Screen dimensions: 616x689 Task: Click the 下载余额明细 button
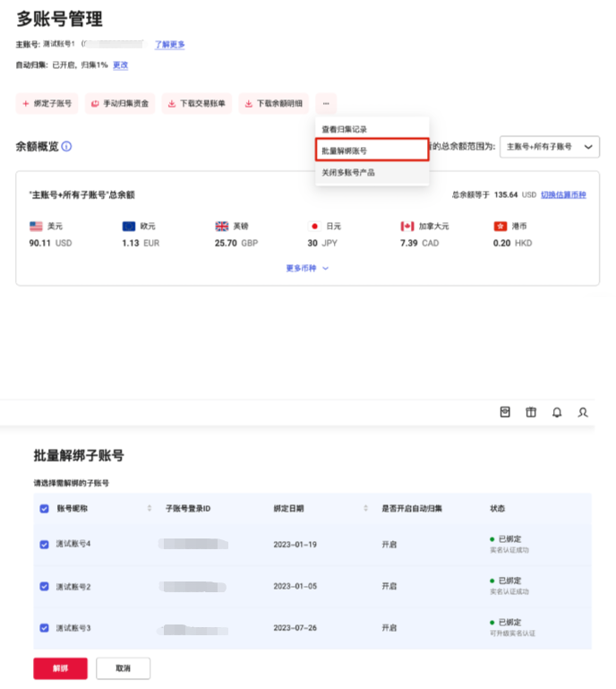274,104
